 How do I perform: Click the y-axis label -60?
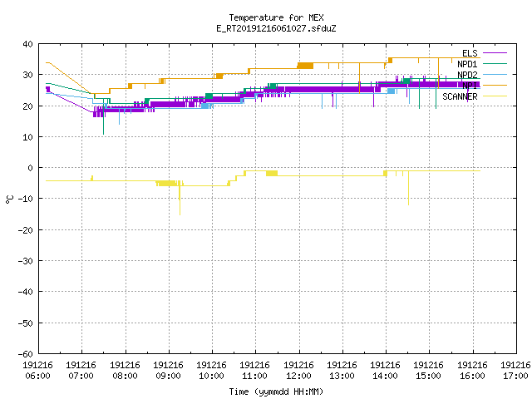click(26, 354)
